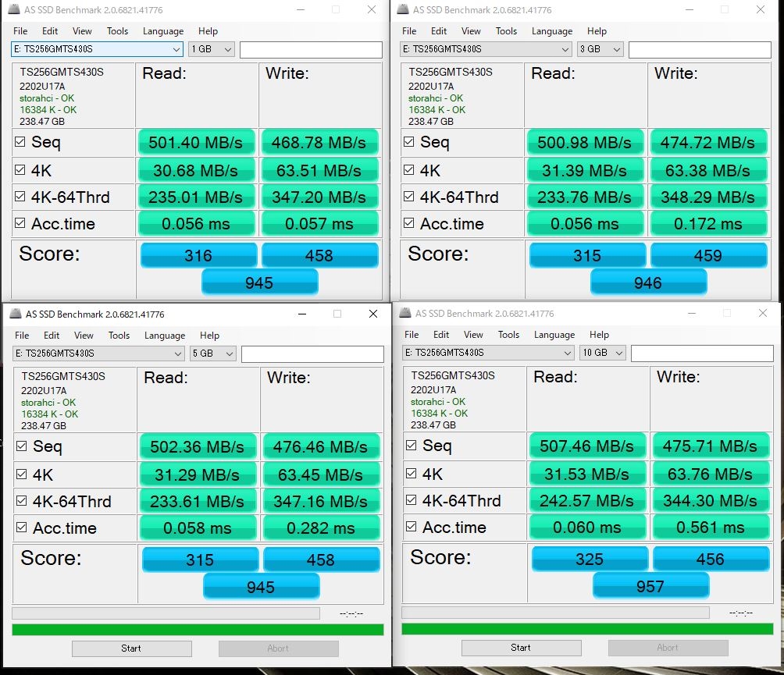The height and width of the screenshot is (675, 784).
Task: Click the green progress bar in the 5 GB window
Action: (198, 630)
